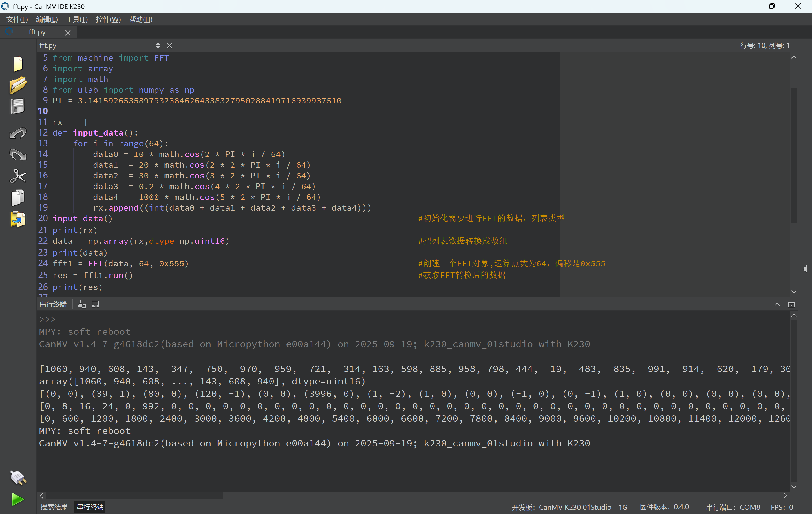
Task: Open the 工具(T) menu
Action: tap(76, 19)
